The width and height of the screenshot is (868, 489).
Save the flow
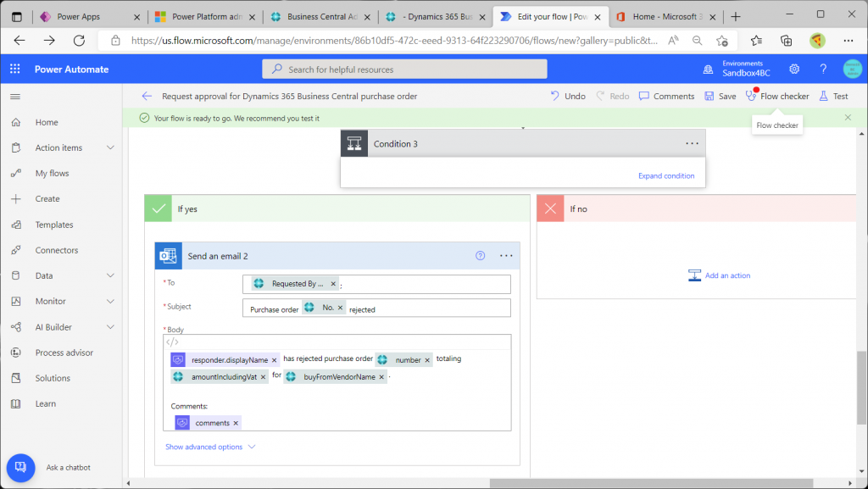click(721, 97)
